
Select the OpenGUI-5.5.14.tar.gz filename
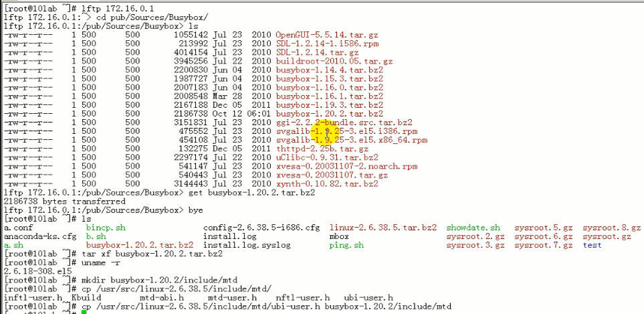coord(327,35)
